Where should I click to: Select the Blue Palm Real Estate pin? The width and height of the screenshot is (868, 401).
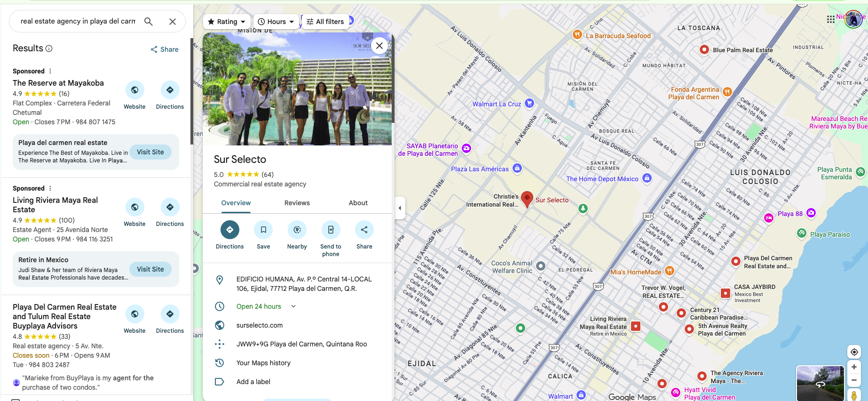(704, 49)
